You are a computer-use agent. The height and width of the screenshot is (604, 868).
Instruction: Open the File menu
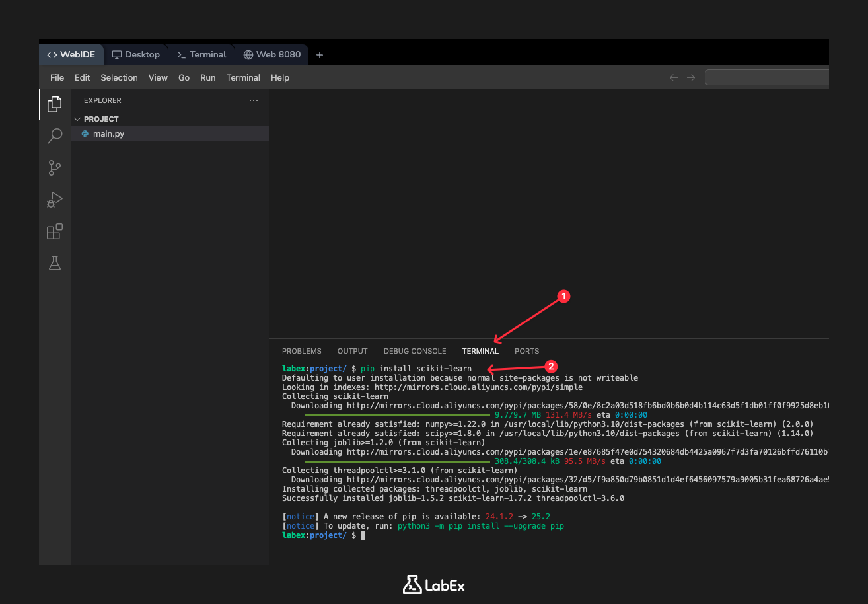tap(57, 77)
